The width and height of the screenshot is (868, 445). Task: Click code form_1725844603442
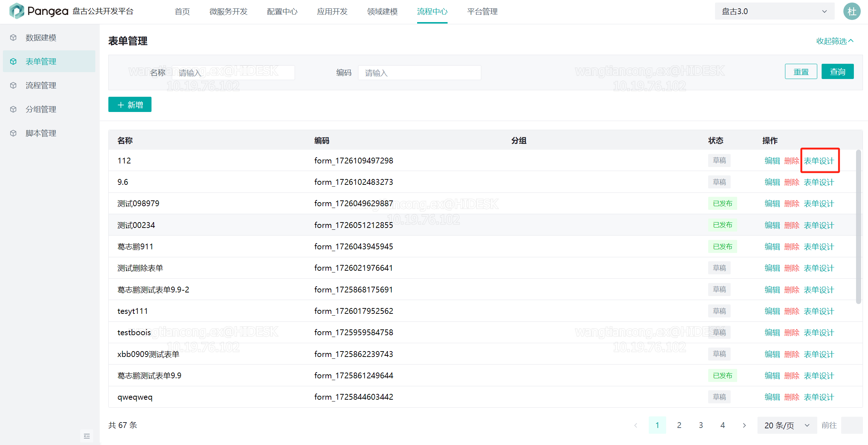354,397
